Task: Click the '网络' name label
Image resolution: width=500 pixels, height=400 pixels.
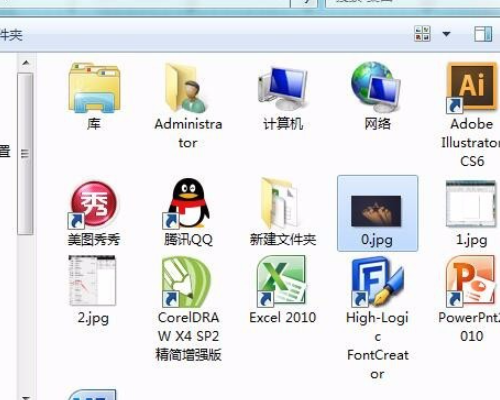Action: [x=377, y=124]
